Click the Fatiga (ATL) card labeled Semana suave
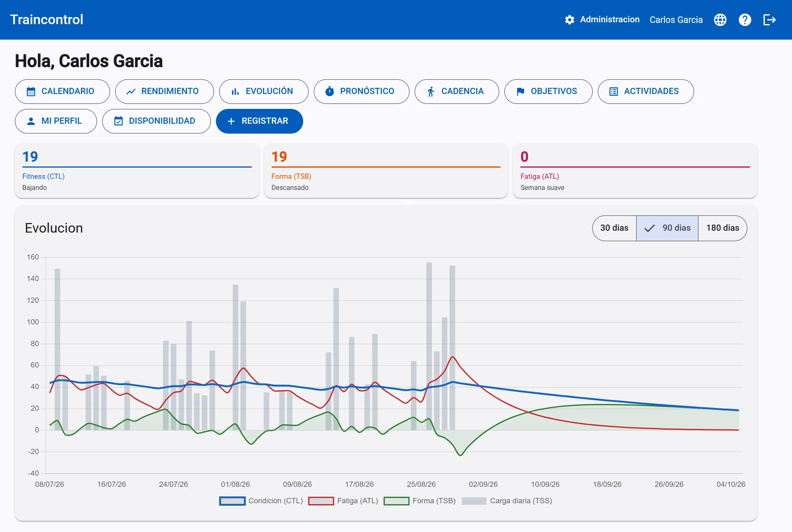This screenshot has width=792, height=532. (635, 171)
